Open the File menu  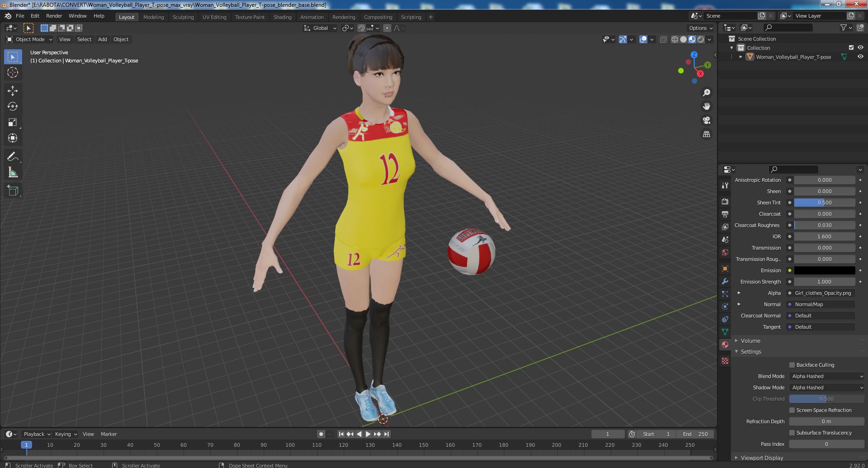(20, 16)
